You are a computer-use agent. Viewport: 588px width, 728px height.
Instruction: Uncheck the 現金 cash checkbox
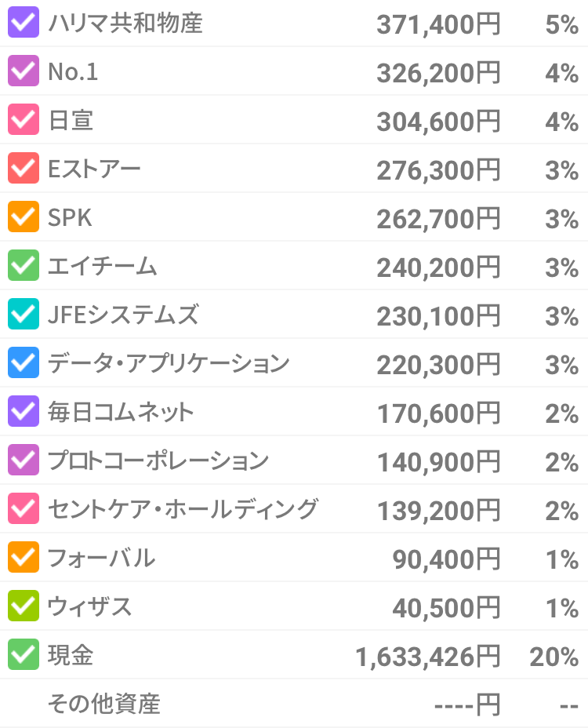pos(23,656)
